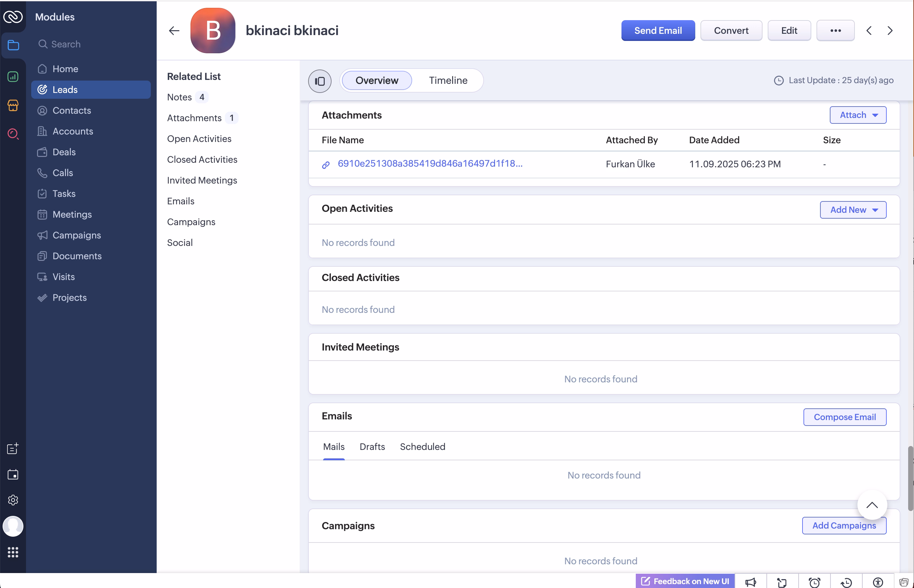Open the Meetings module

click(91, 215)
